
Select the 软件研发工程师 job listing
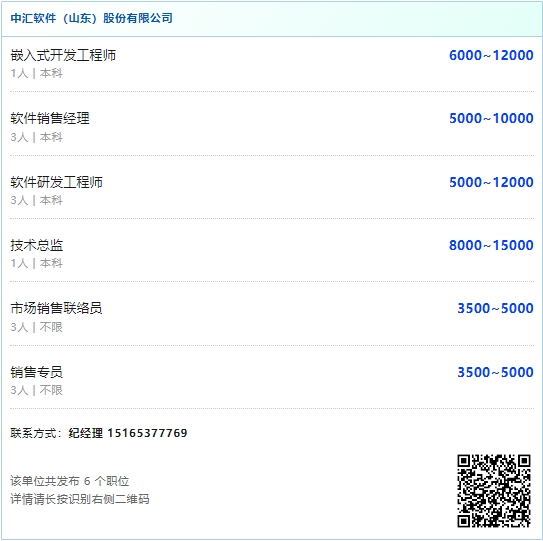[56, 182]
